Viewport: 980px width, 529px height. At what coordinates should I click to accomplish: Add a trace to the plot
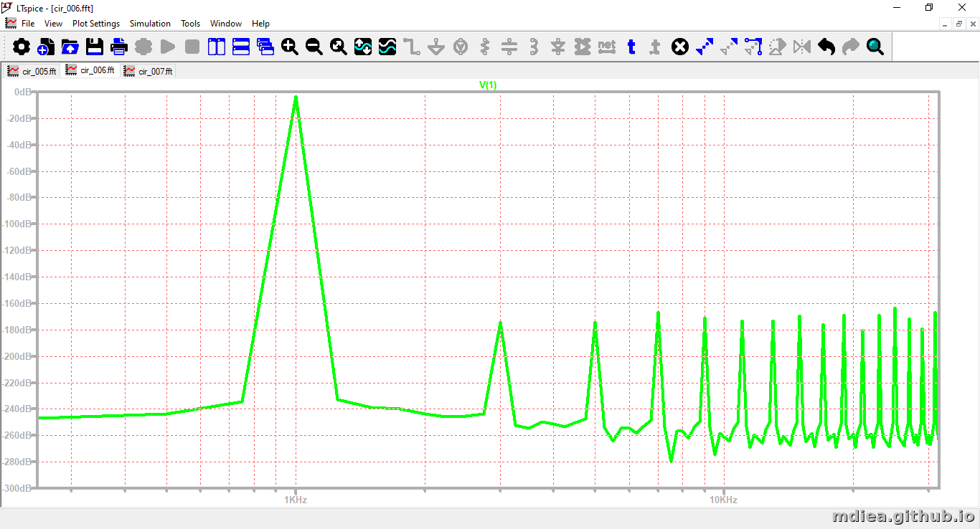[387, 47]
